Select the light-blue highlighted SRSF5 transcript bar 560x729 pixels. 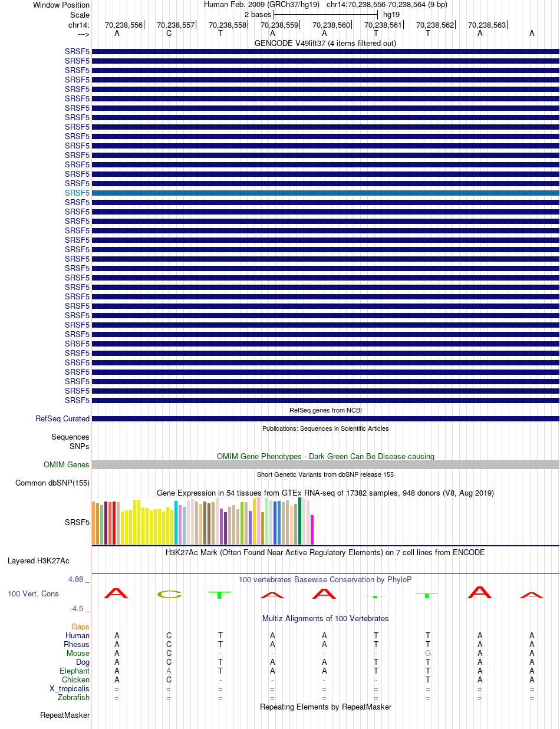pos(325,193)
